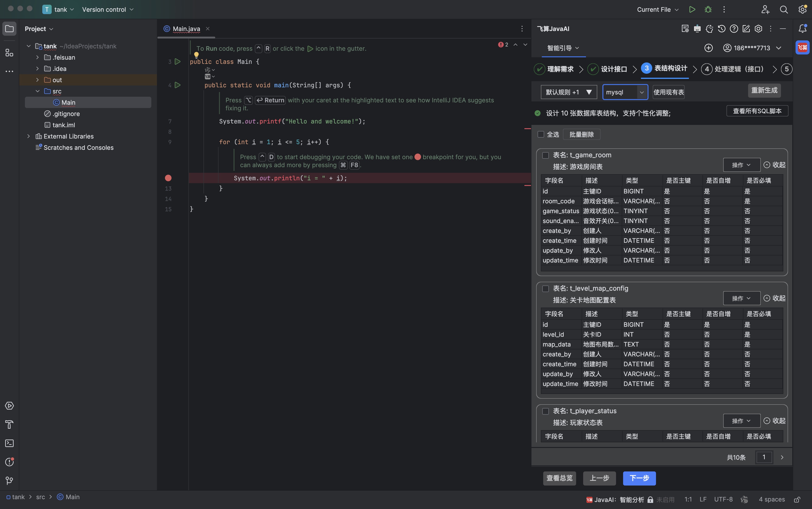Click the 下一步 next step button

click(639, 478)
